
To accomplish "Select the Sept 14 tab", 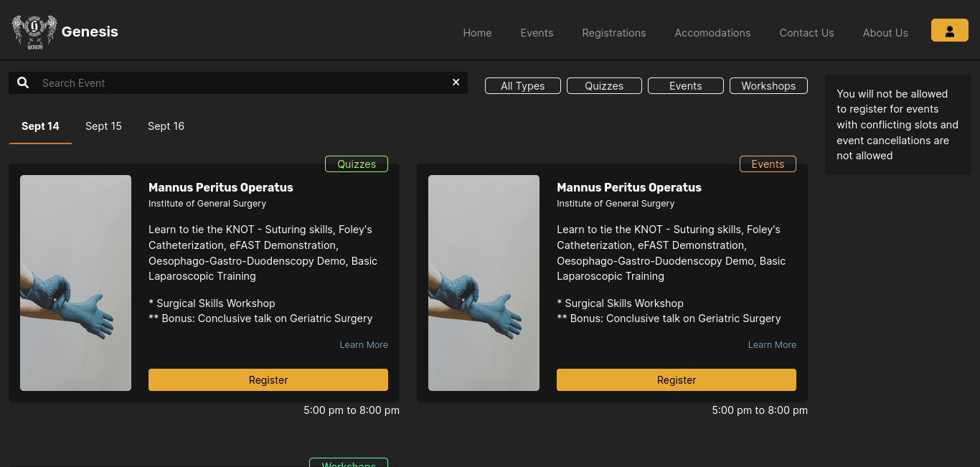I will point(40,126).
